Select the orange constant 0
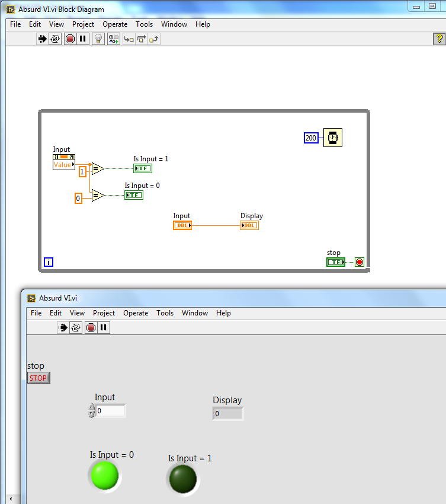446x504 pixels. click(x=78, y=199)
